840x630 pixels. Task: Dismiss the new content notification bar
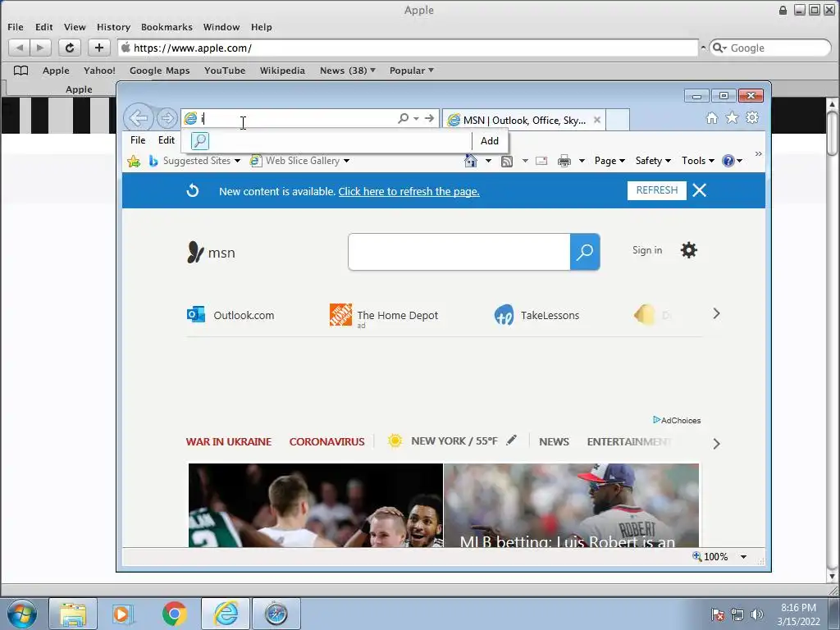coord(699,190)
